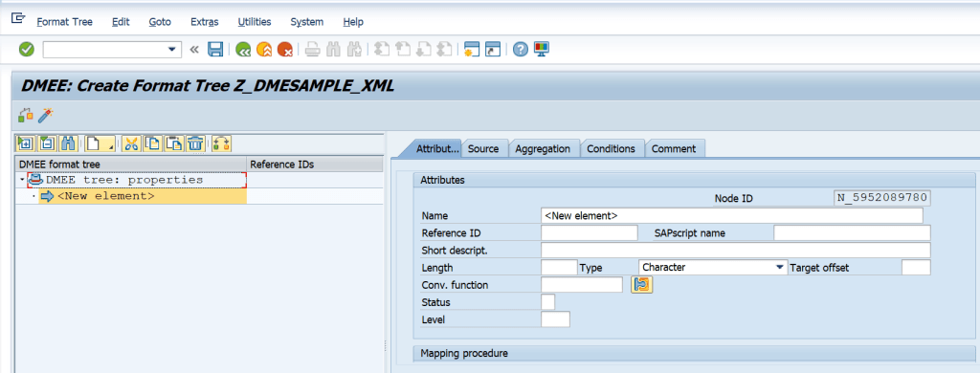Click the Customize Local Layout monitor icon

[542, 50]
